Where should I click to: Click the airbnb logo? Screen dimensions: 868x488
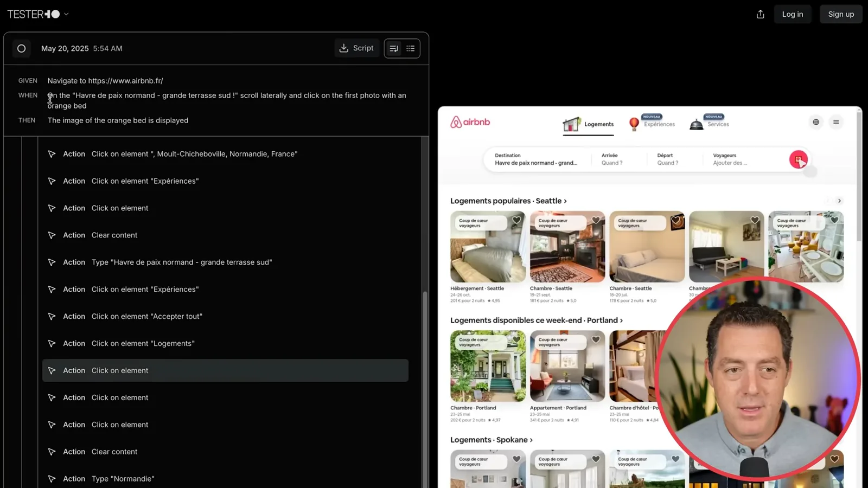click(x=470, y=122)
